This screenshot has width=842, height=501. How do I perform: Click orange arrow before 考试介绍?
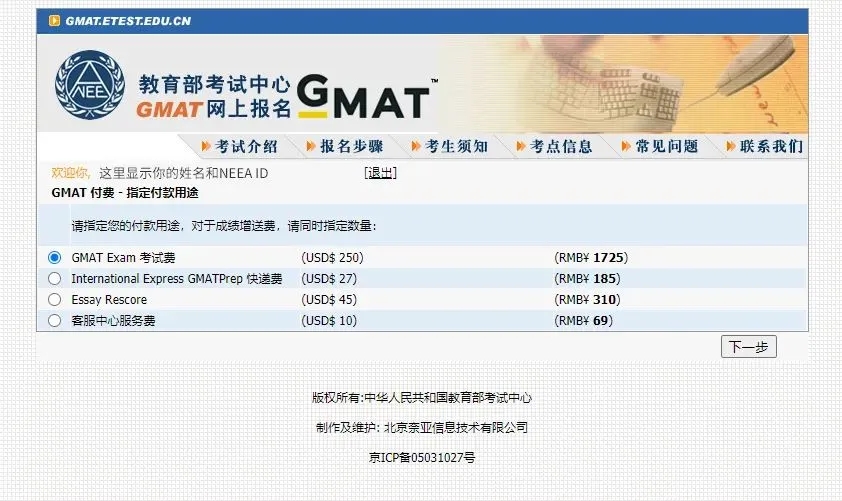click(207, 147)
